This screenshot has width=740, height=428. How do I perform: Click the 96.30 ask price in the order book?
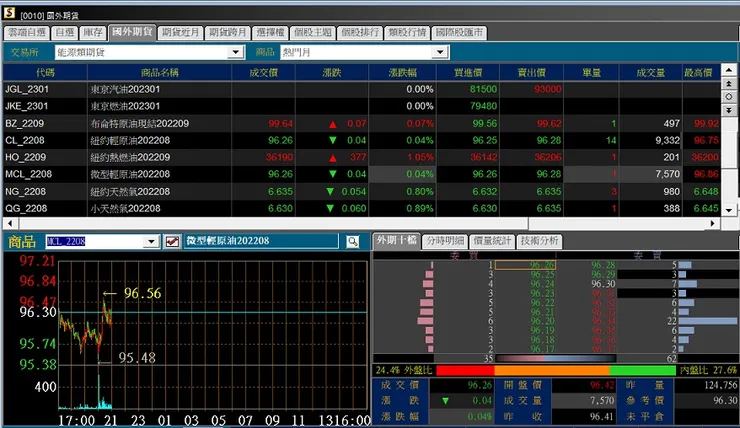pyautogui.click(x=603, y=284)
